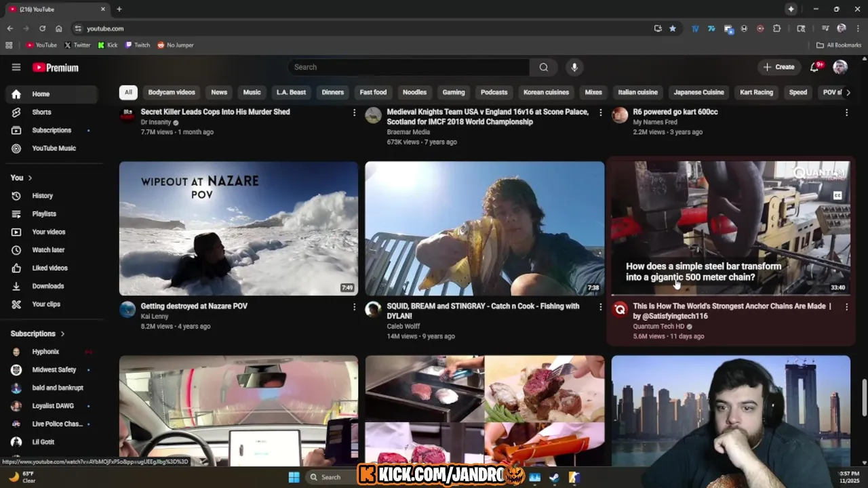This screenshot has height=488, width=868.
Task: Open the YouTube guide hamburger menu
Action: coord(16,67)
